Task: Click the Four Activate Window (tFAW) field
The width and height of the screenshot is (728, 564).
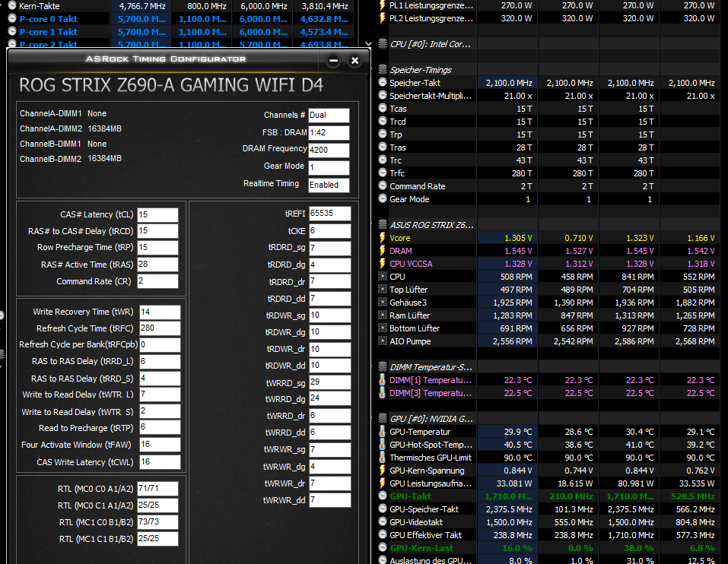Action: [160, 445]
